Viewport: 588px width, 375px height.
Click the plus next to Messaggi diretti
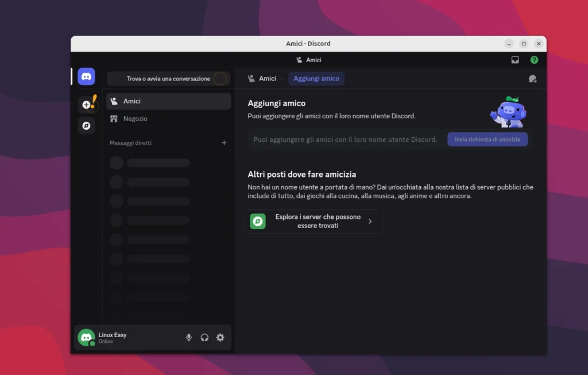click(224, 142)
